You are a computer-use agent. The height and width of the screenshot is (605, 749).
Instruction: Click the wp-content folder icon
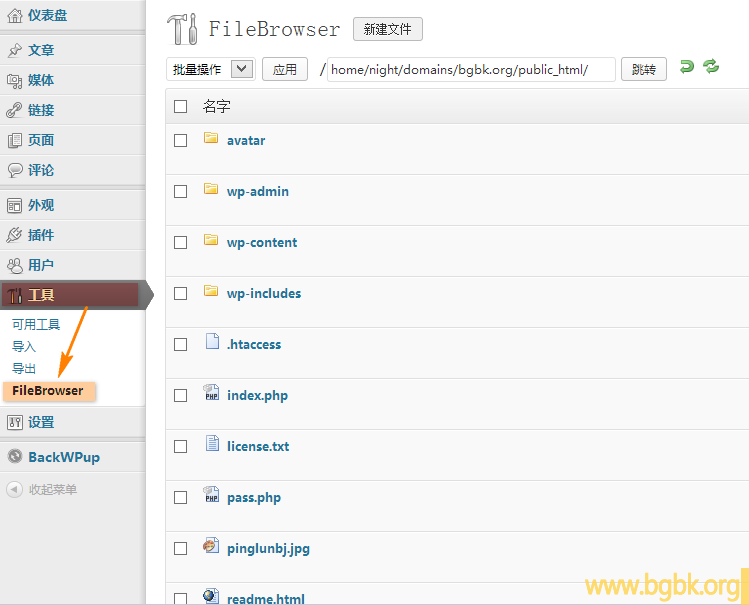click(x=211, y=241)
